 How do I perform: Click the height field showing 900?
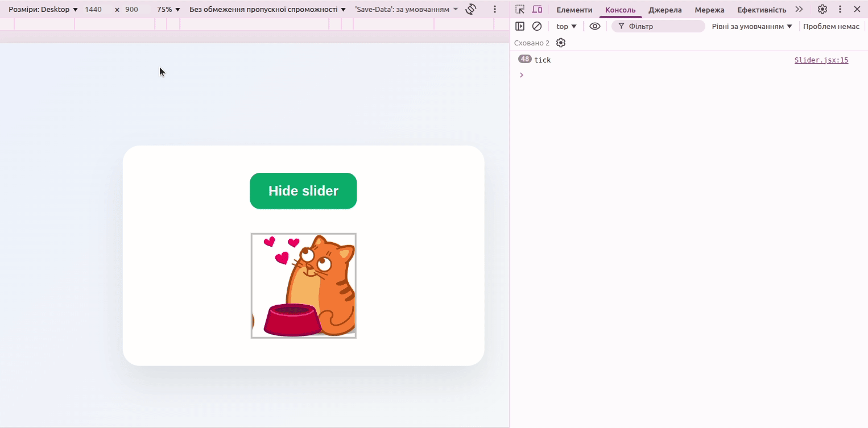pos(131,10)
